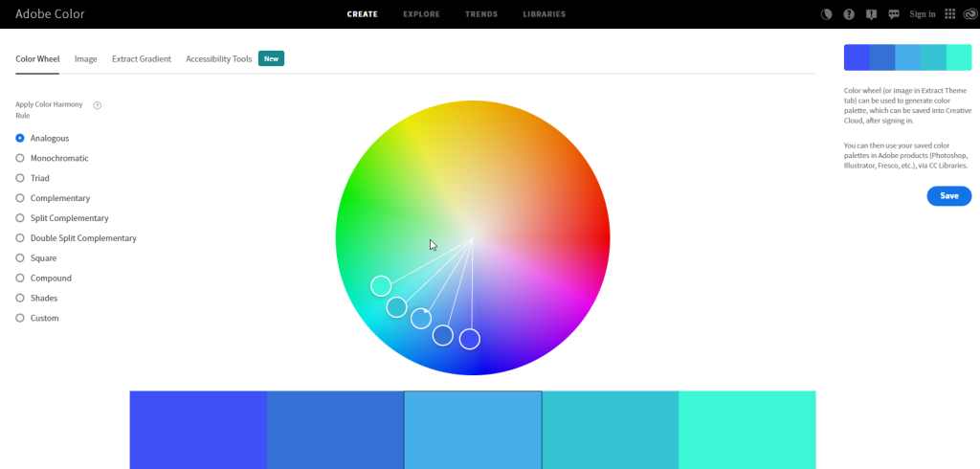Select the teal handle on color wheel
This screenshot has width=980, height=469.
coord(396,307)
